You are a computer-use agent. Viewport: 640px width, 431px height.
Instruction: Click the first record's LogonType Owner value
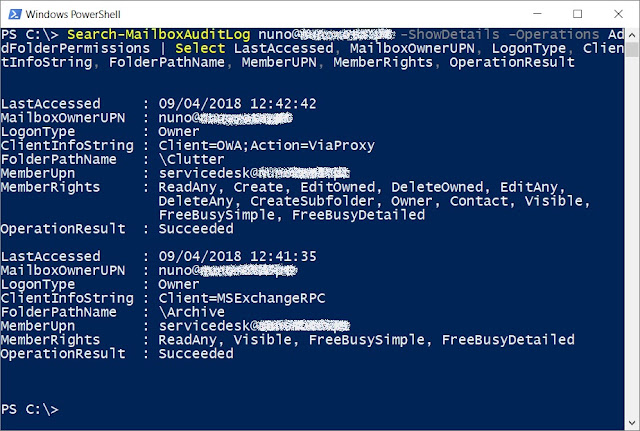pyautogui.click(x=179, y=131)
